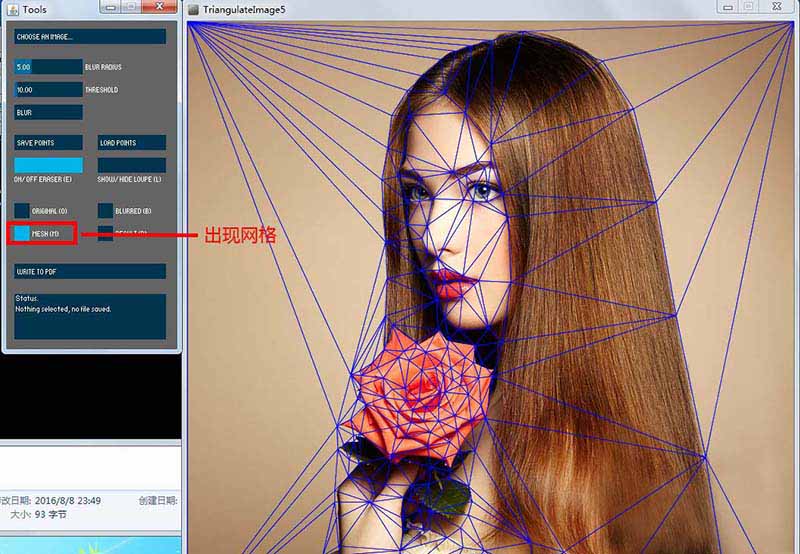The width and height of the screenshot is (800, 554).
Task: Click Save Points button
Action: [x=48, y=142]
